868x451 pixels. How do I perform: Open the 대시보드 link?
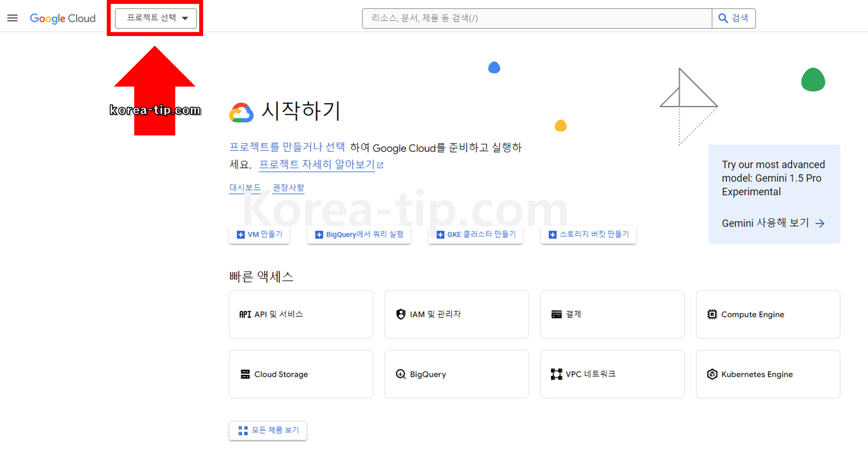245,188
